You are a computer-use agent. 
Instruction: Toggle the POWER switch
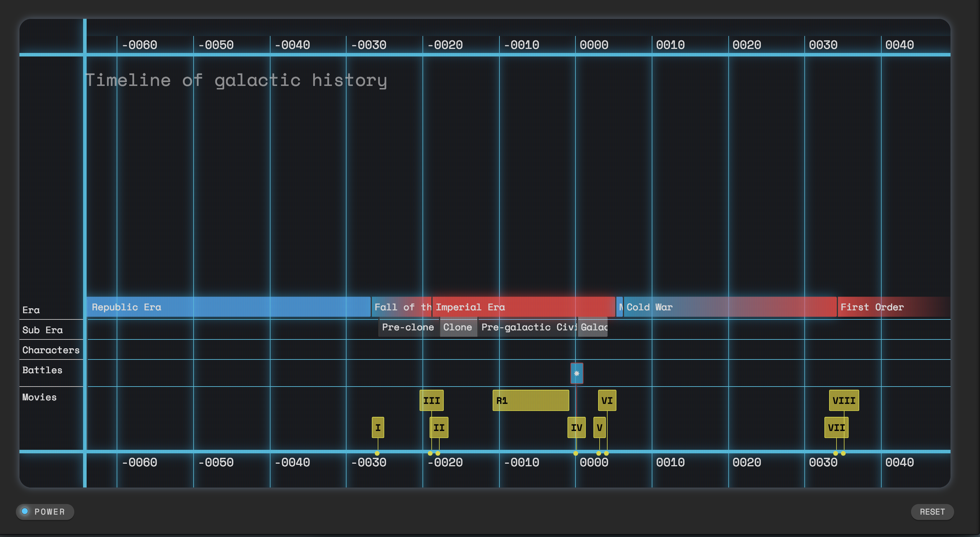(45, 512)
